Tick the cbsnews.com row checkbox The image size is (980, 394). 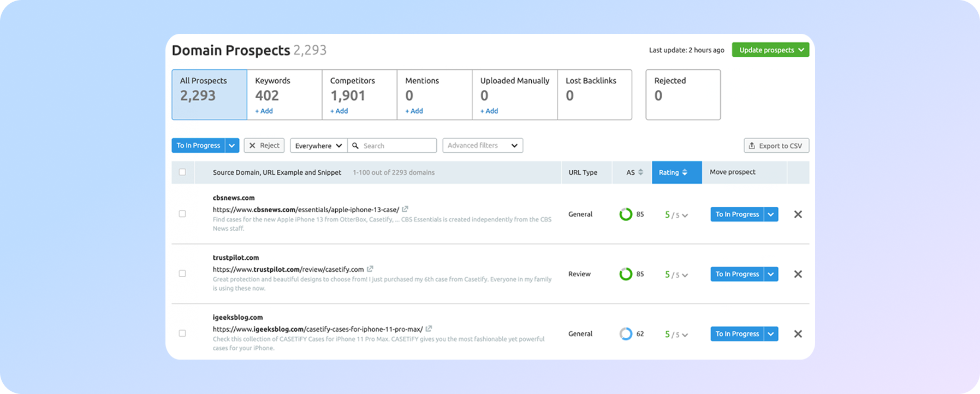[x=182, y=214]
